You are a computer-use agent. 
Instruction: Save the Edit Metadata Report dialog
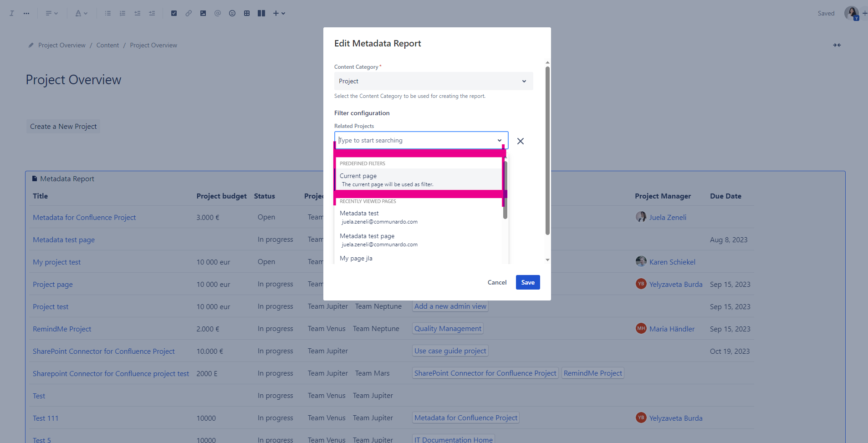(527, 282)
